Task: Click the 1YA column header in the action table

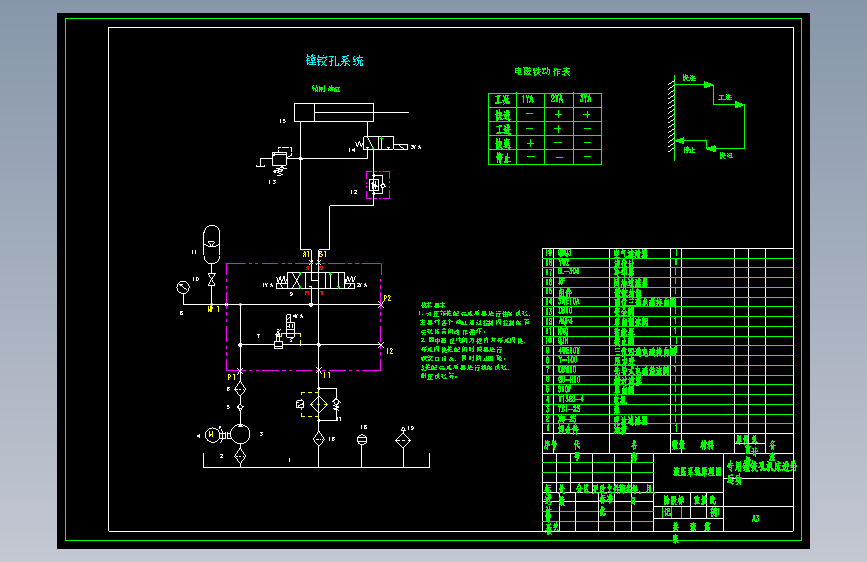Action: point(527,100)
